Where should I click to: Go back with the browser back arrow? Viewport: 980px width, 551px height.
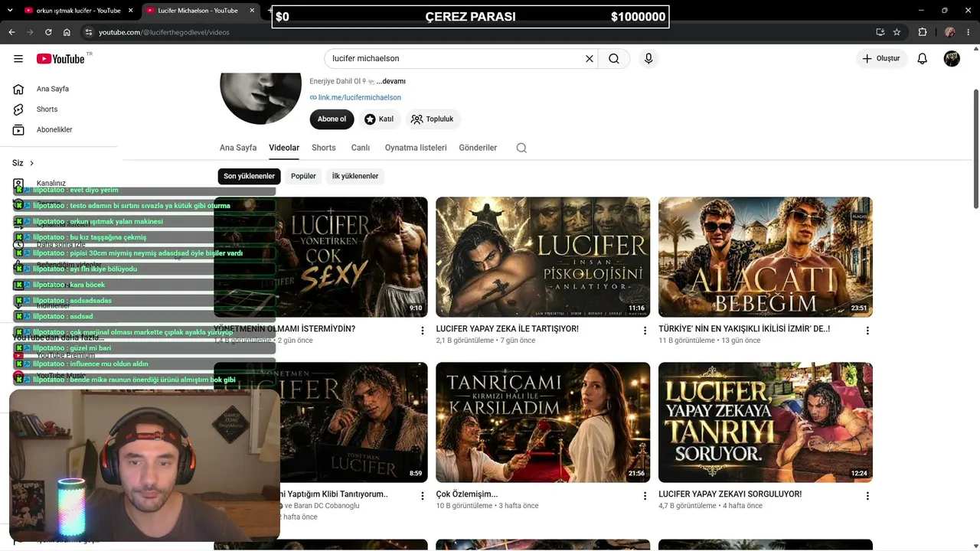click(11, 32)
